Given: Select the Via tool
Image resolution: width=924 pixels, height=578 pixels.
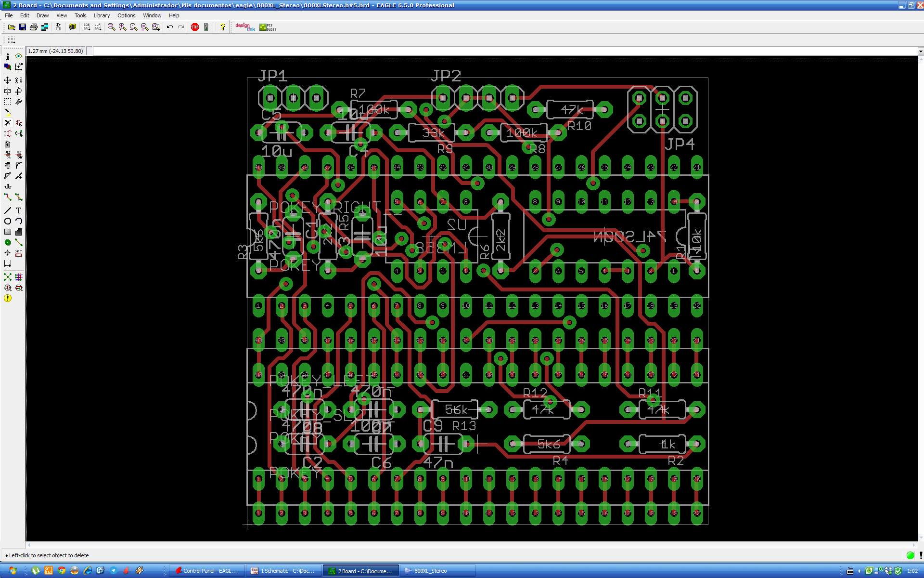Looking at the screenshot, I should [8, 242].
